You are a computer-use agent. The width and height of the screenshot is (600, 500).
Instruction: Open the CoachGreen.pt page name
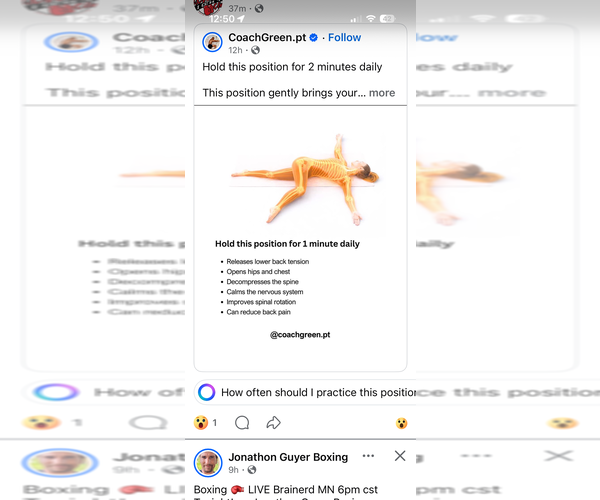click(267, 37)
